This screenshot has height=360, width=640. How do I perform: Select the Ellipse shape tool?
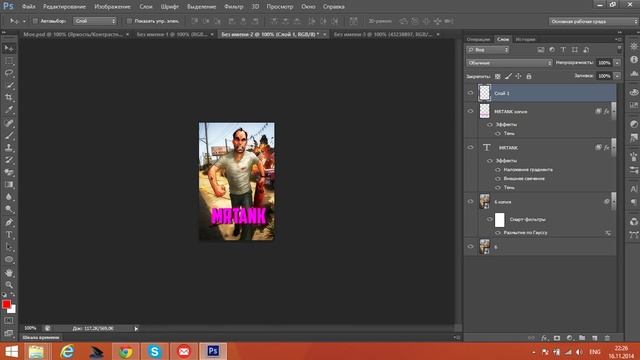[x=9, y=260]
